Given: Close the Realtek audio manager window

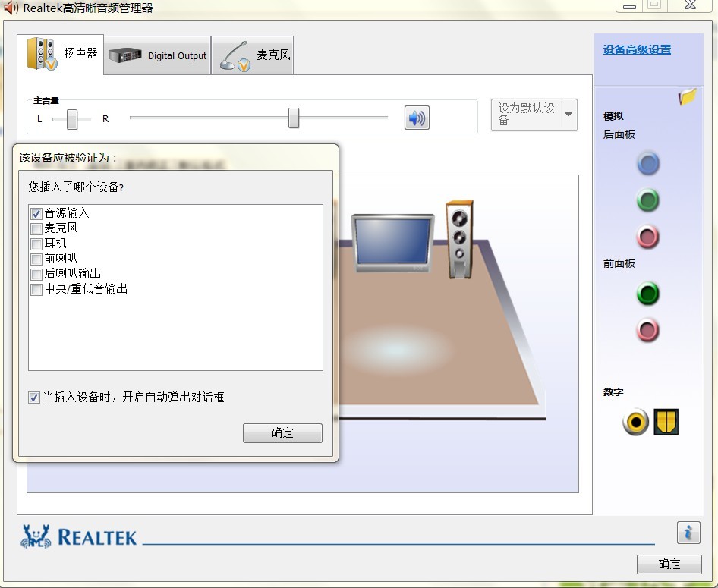Looking at the screenshot, I should coord(690,5).
